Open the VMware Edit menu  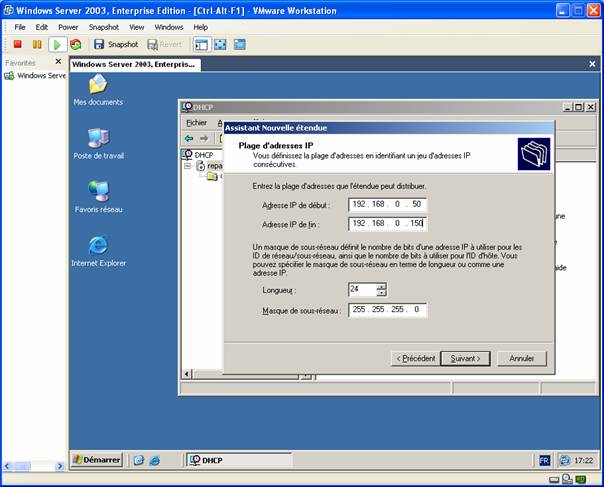click(x=42, y=27)
